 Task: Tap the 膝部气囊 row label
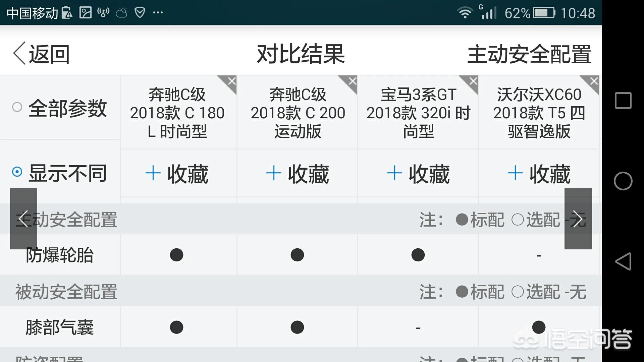pyautogui.click(x=60, y=327)
